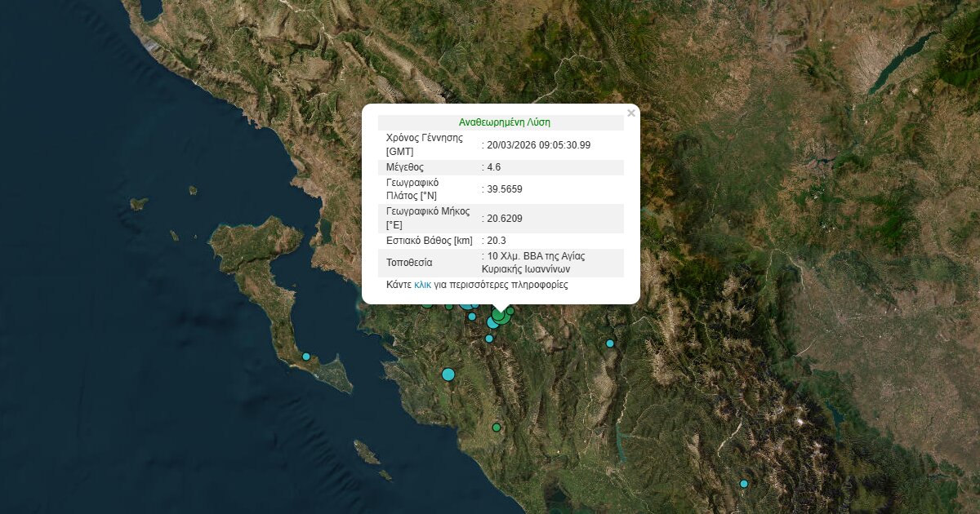Click the cyan marker east of the popup
Viewport: 980px width, 514px height.
(x=609, y=343)
